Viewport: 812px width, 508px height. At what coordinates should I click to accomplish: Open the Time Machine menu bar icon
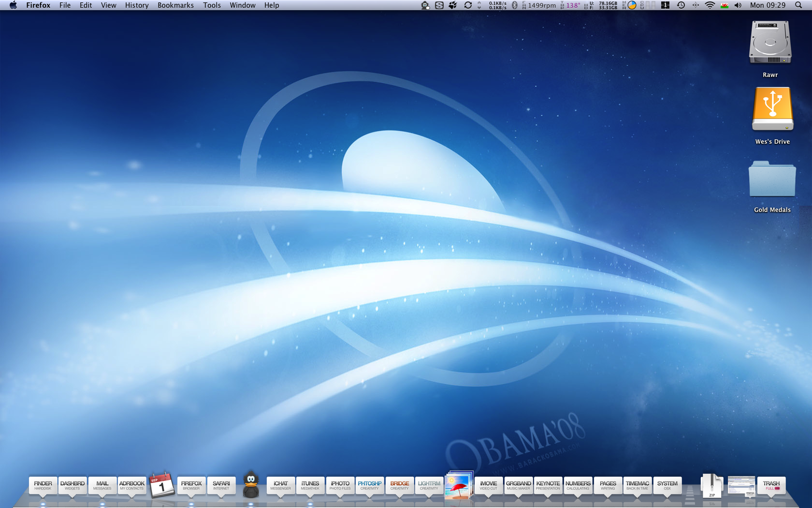[681, 5]
